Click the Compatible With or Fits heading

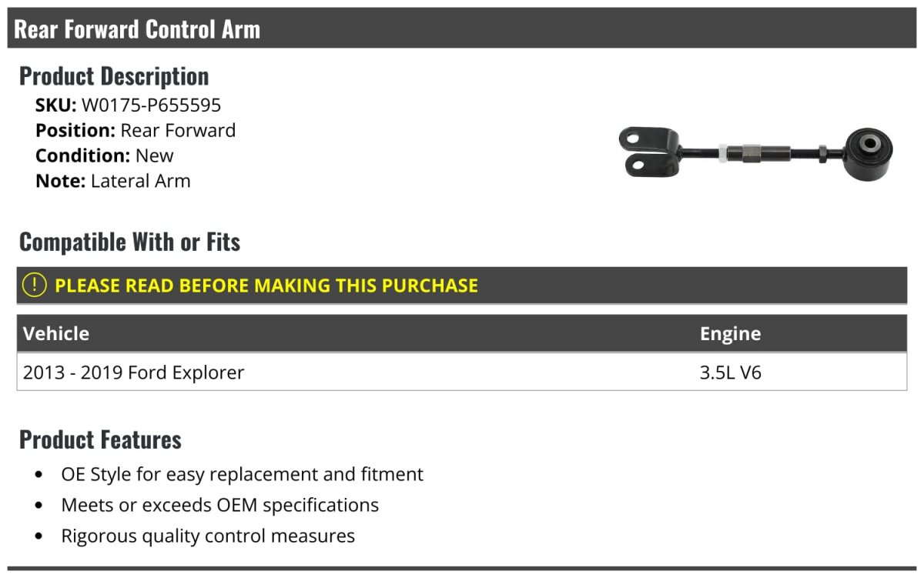129,242
